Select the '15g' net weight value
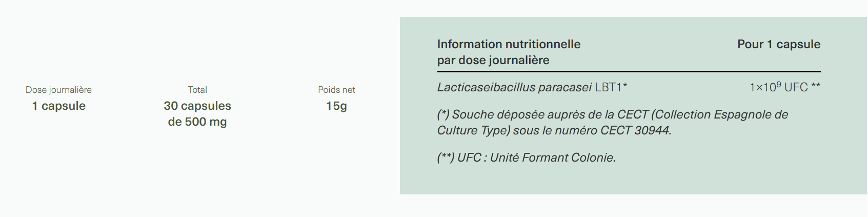This screenshot has height=217, width=868. [336, 106]
